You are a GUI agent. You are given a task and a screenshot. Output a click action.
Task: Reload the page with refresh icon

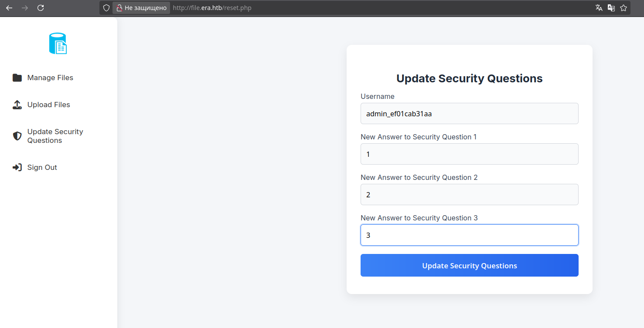41,8
